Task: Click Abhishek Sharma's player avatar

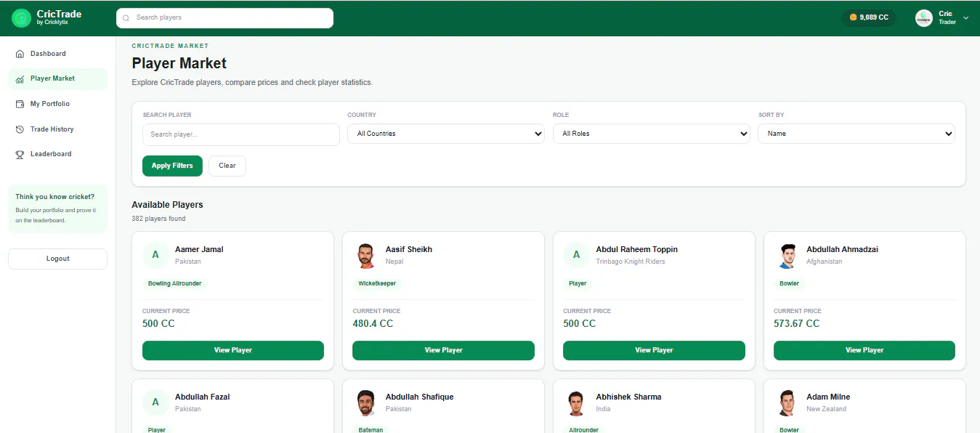Action: point(577,402)
